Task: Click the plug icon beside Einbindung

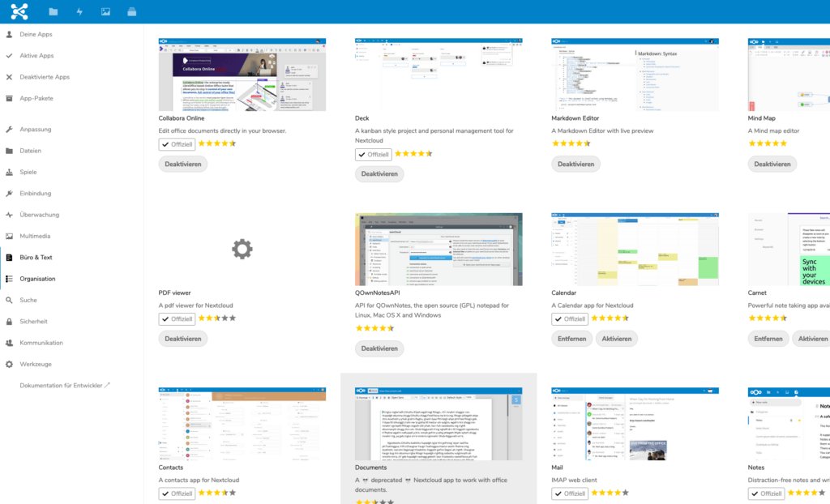Action: (x=9, y=193)
